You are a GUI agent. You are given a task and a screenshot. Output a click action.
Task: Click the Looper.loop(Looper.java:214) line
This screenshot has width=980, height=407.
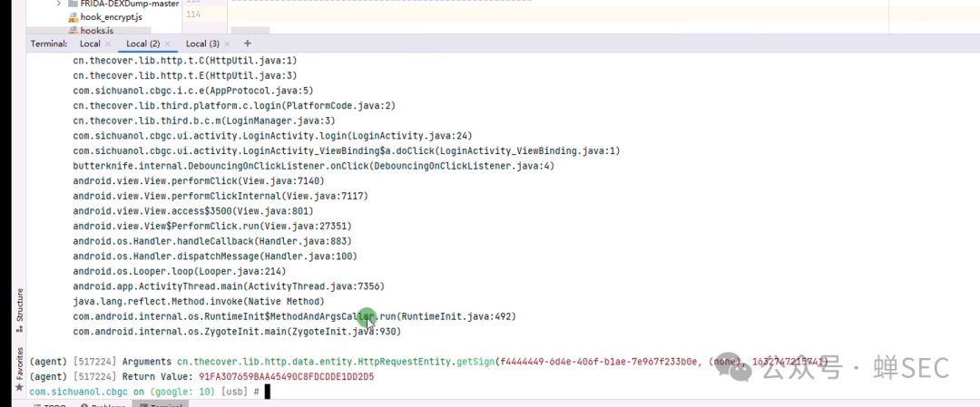point(180,271)
